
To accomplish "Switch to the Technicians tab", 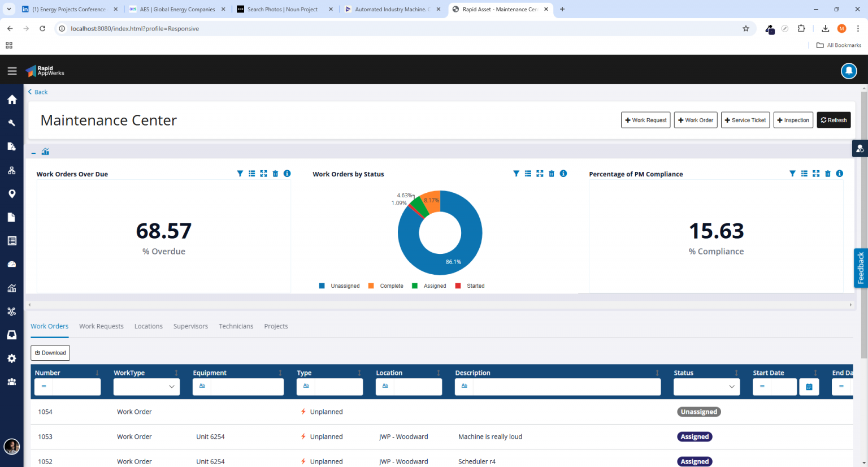I will click(x=236, y=326).
